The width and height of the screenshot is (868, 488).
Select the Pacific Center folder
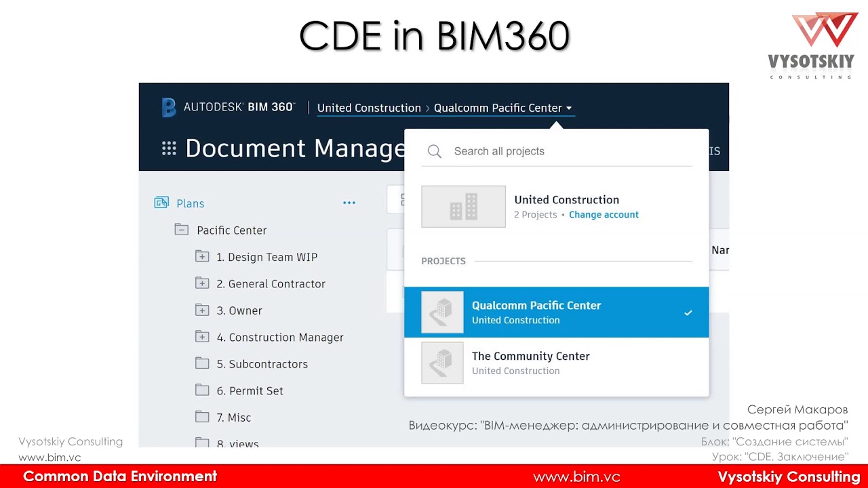[231, 230]
